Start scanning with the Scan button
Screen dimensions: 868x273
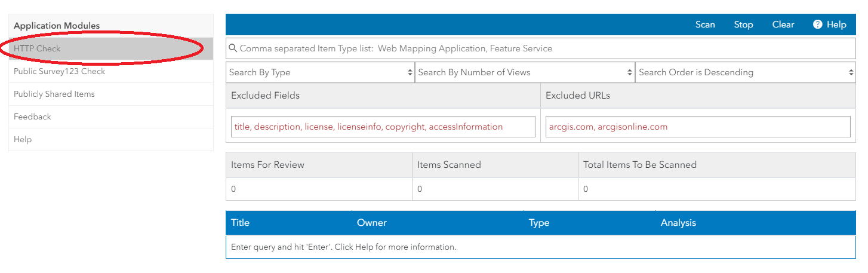[705, 24]
